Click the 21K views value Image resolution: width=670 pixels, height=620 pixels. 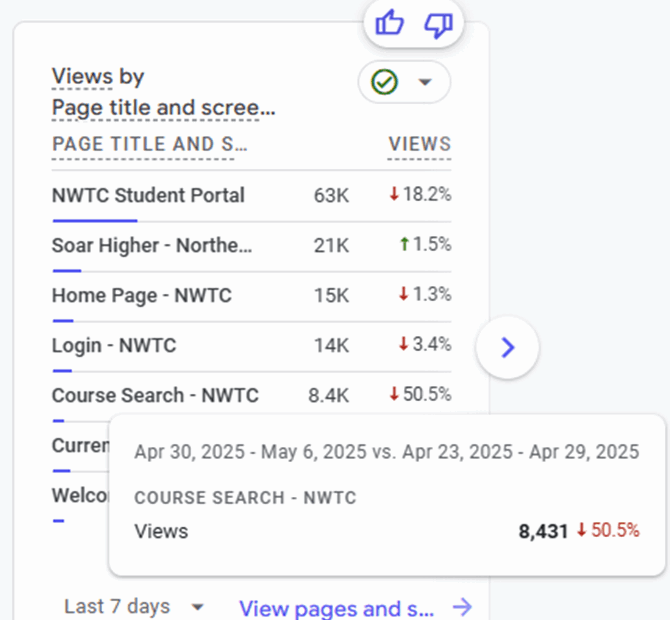click(x=331, y=246)
